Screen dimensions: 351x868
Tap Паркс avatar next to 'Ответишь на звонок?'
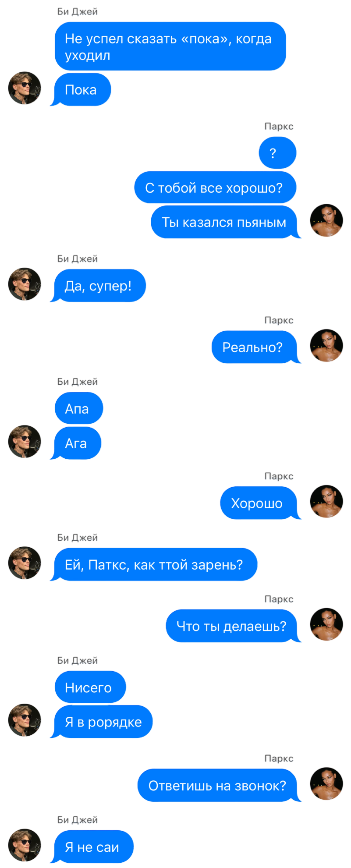[326, 784]
